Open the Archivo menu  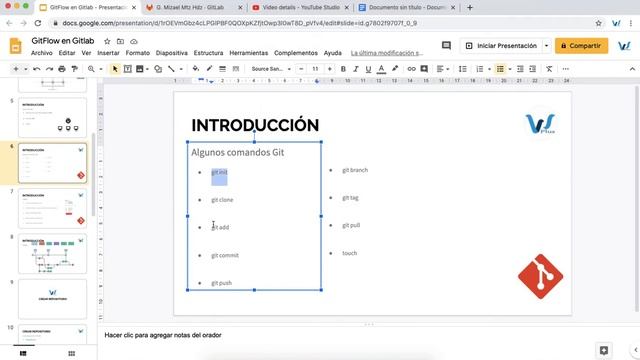(x=42, y=53)
